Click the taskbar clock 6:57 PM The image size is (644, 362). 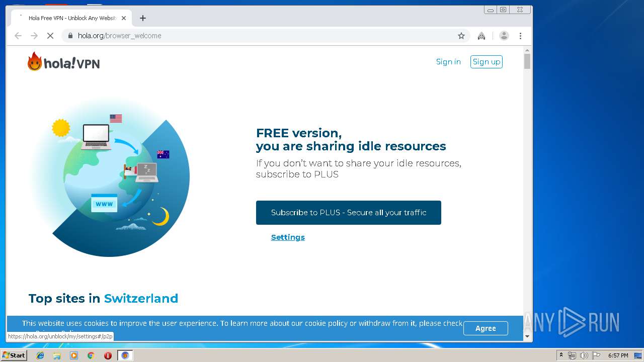coord(618,355)
